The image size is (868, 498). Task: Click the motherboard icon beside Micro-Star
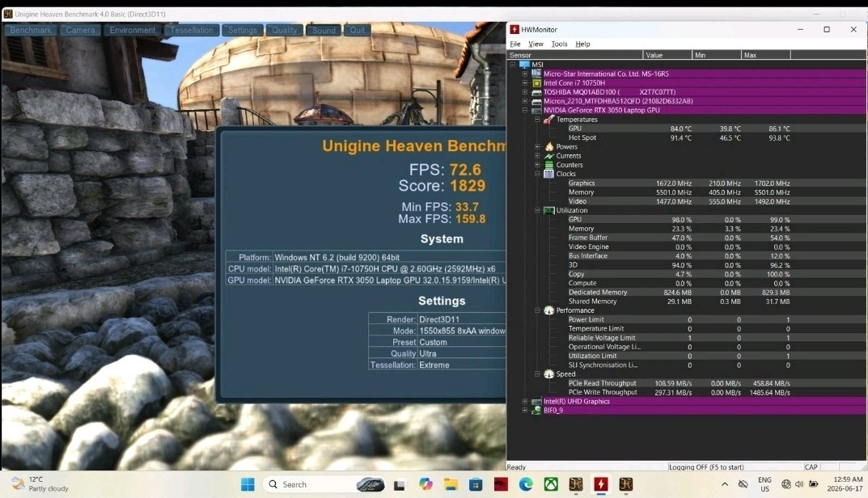[x=536, y=74]
